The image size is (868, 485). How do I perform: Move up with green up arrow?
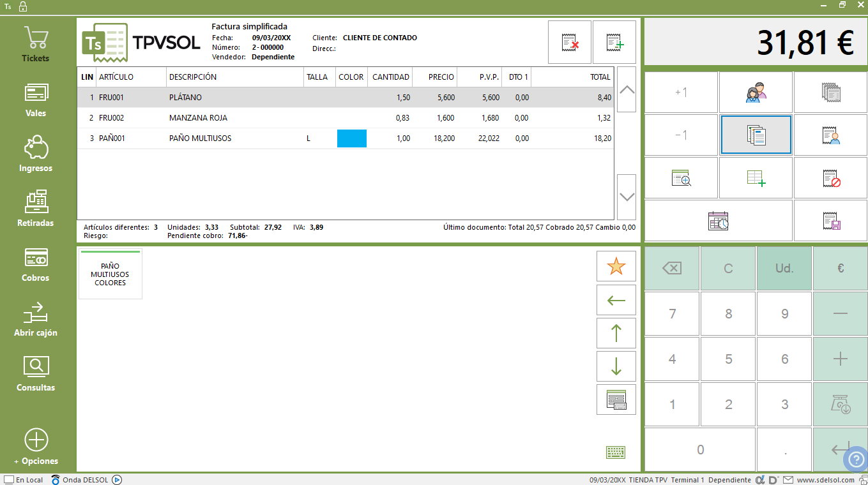tap(616, 333)
